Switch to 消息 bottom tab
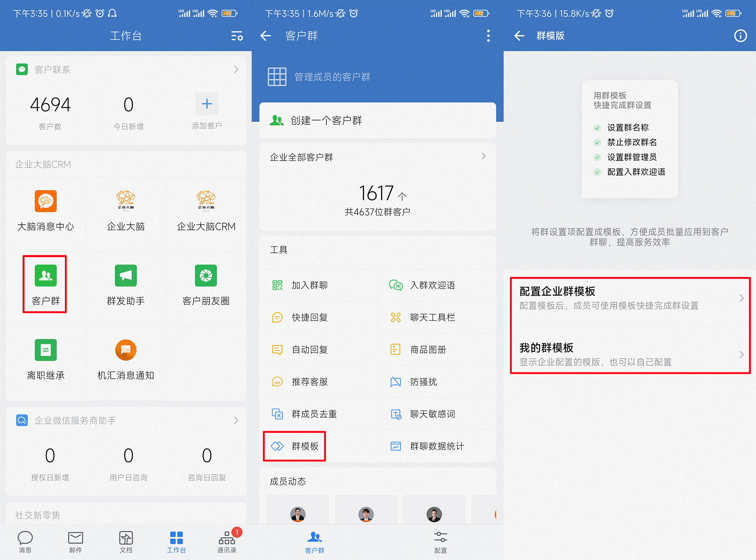The image size is (756, 560). (x=25, y=542)
